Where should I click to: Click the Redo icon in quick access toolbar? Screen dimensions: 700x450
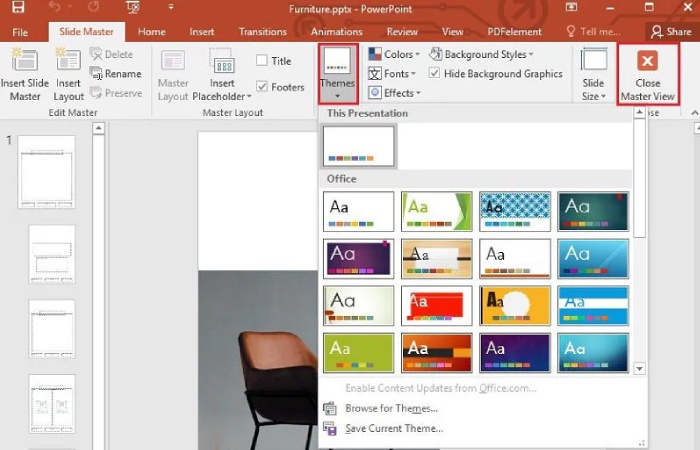click(x=94, y=7)
